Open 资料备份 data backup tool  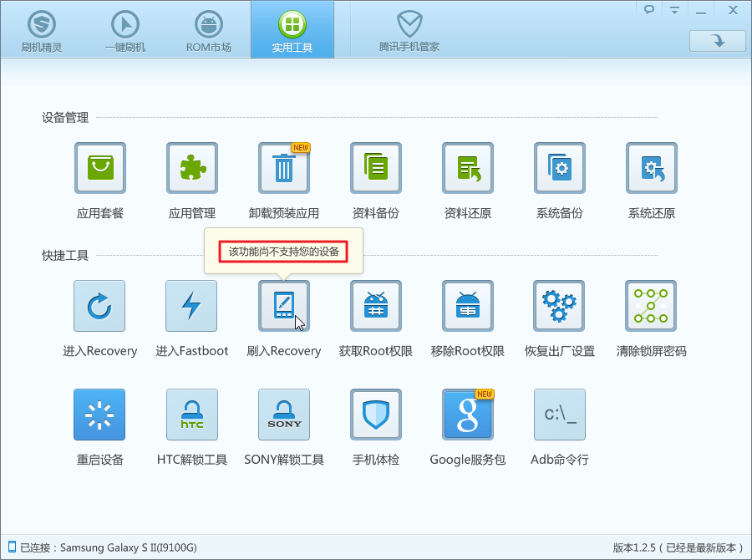[x=376, y=168]
